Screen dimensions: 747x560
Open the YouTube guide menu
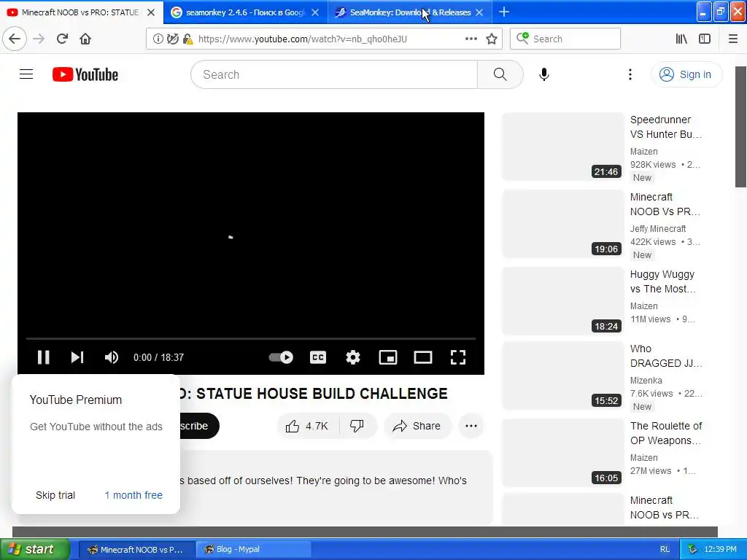tap(26, 74)
